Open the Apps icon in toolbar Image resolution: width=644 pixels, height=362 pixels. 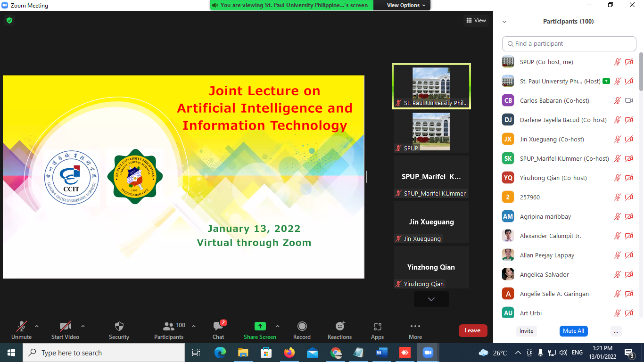tap(377, 326)
